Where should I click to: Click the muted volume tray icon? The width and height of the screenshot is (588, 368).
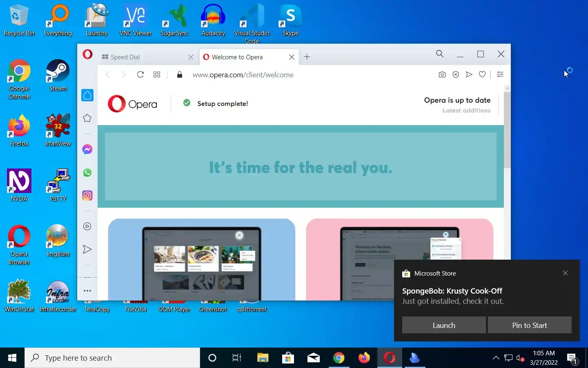point(520,358)
